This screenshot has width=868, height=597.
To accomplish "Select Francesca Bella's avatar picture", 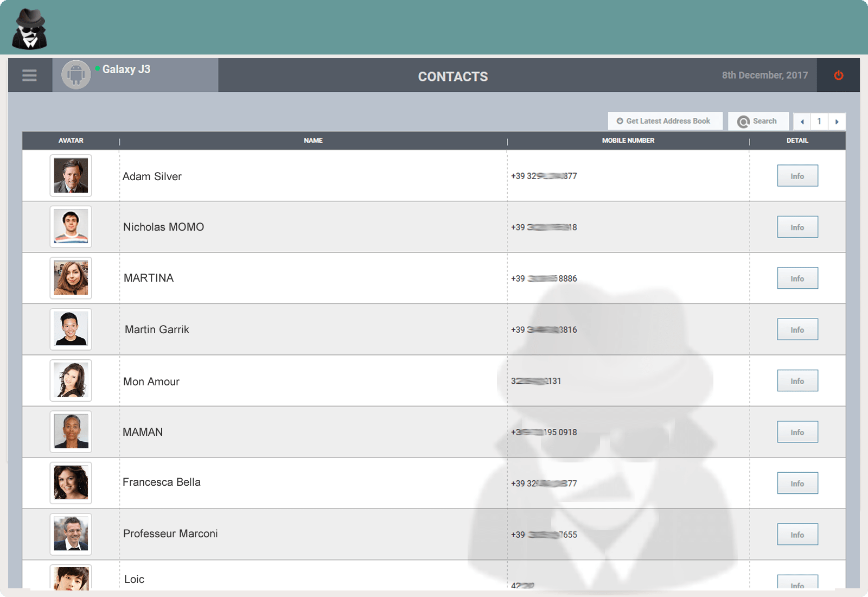I will [x=71, y=483].
